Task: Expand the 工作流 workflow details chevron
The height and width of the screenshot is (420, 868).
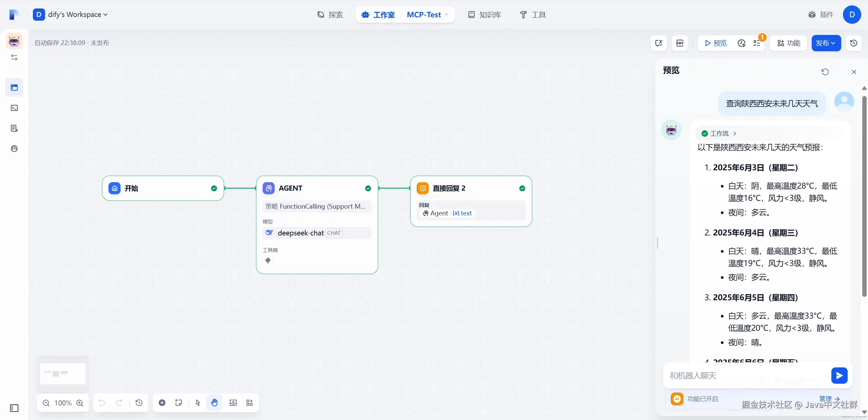Action: [735, 134]
